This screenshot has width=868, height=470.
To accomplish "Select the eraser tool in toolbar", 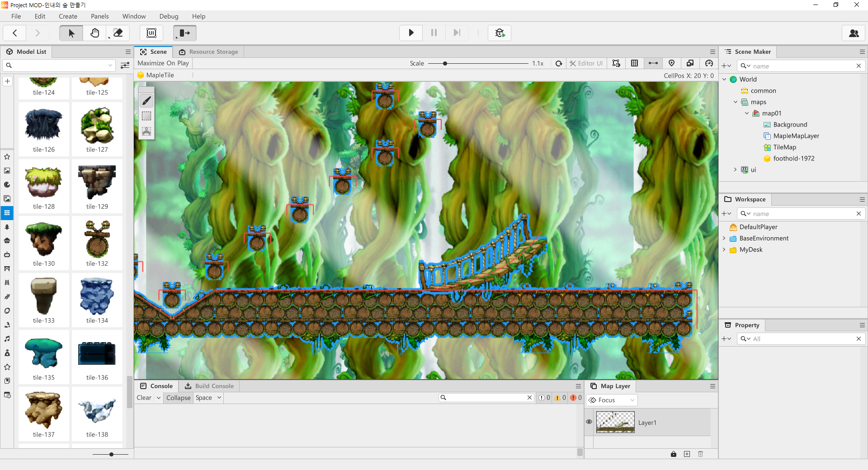I will pos(118,33).
